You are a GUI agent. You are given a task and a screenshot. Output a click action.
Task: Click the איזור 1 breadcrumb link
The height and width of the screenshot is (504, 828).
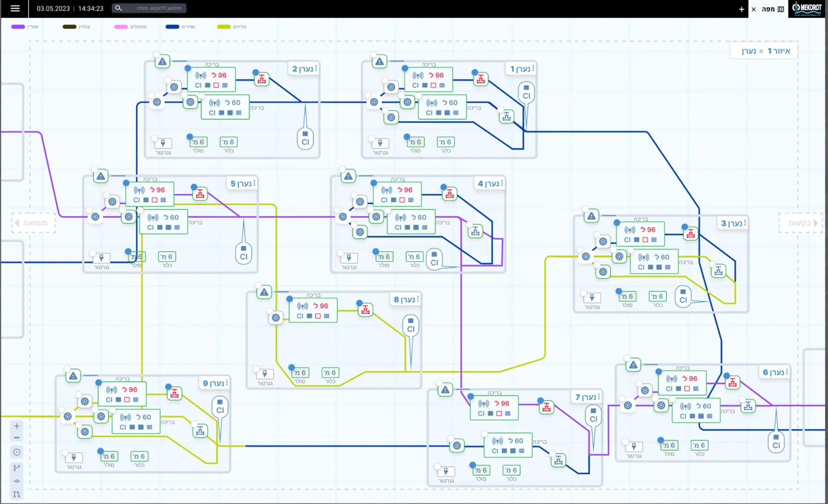pos(778,51)
